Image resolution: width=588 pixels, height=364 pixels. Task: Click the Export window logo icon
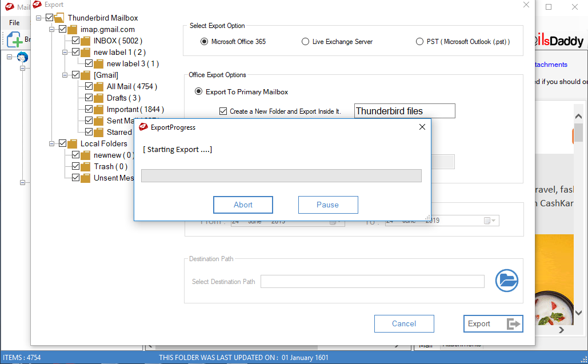point(37,5)
